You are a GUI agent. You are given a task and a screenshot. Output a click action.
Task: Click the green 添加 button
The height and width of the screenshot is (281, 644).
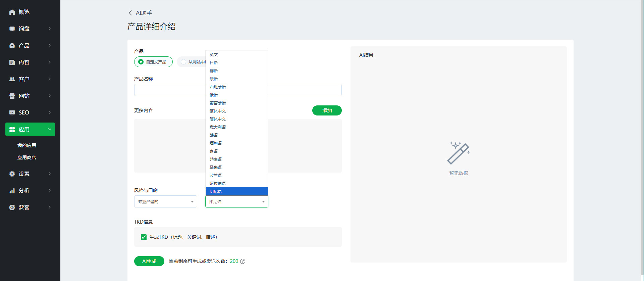tap(327, 110)
